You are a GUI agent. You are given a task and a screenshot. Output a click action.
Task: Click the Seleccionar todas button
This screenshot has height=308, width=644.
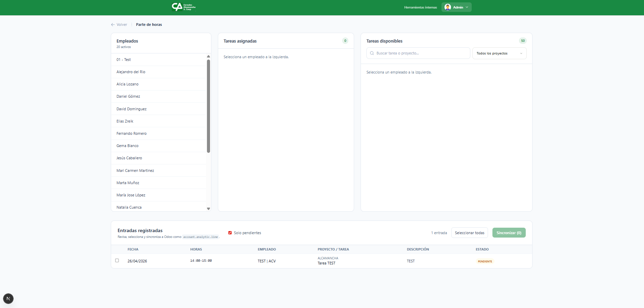click(469, 233)
